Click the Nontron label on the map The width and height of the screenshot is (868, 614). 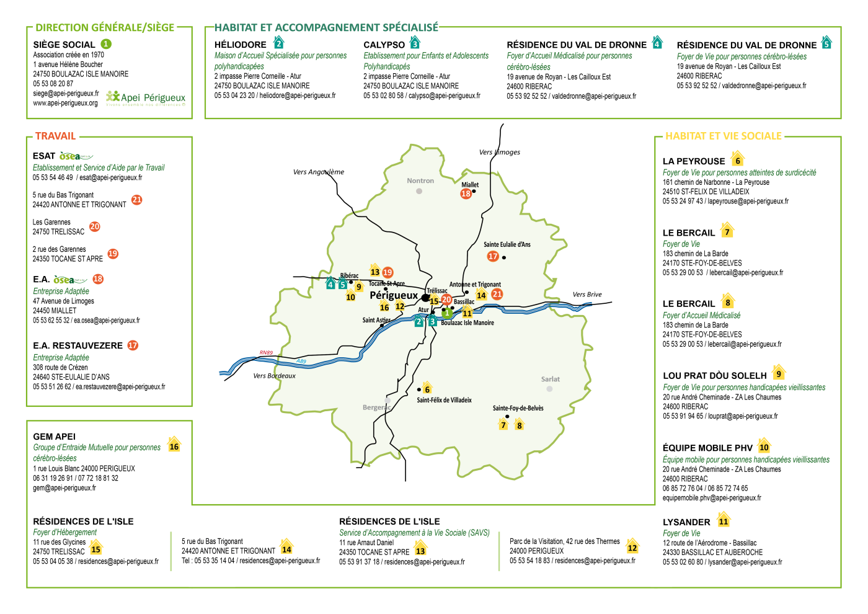pos(420,180)
